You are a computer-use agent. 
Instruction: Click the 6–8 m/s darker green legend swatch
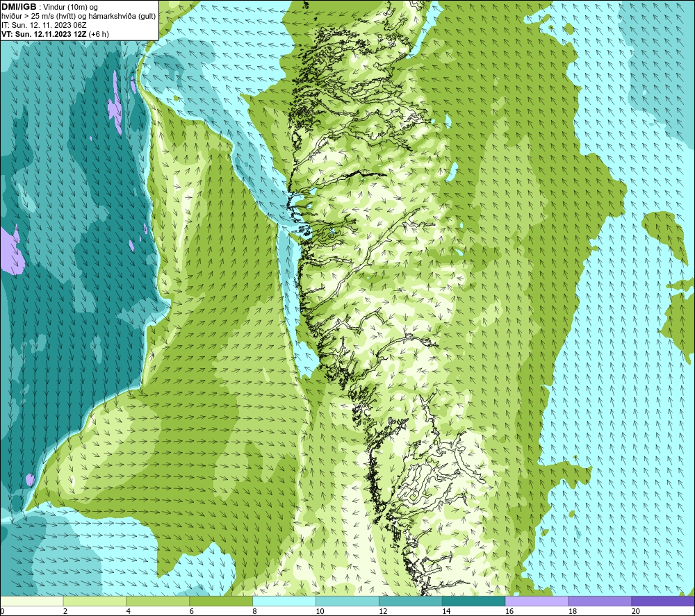[221, 601]
